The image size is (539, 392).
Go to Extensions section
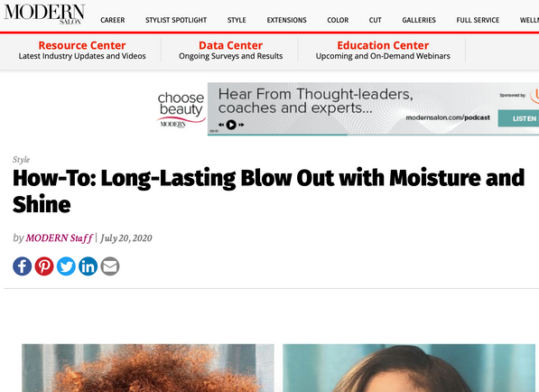click(287, 20)
